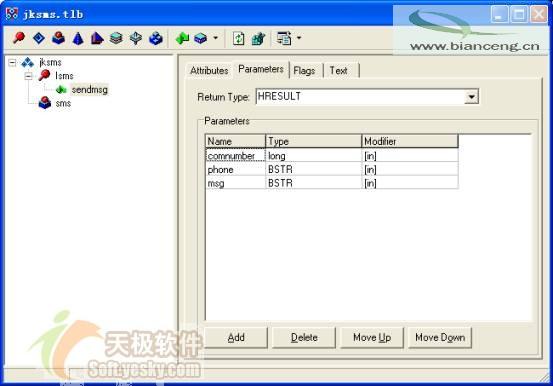Viewport: 553px width, 386px height.
Task: Click the New Union toolbar icon
Action: [x=136, y=38]
